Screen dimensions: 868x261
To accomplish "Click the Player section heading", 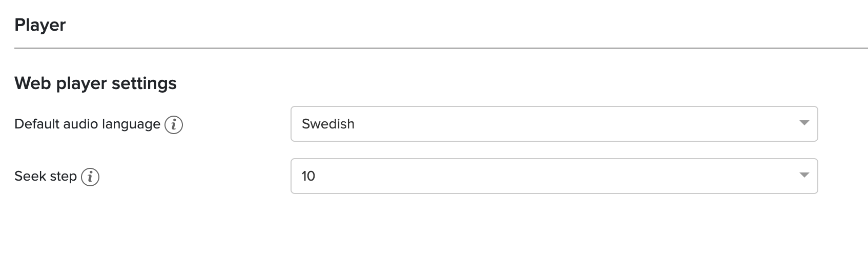I will pos(40,25).
